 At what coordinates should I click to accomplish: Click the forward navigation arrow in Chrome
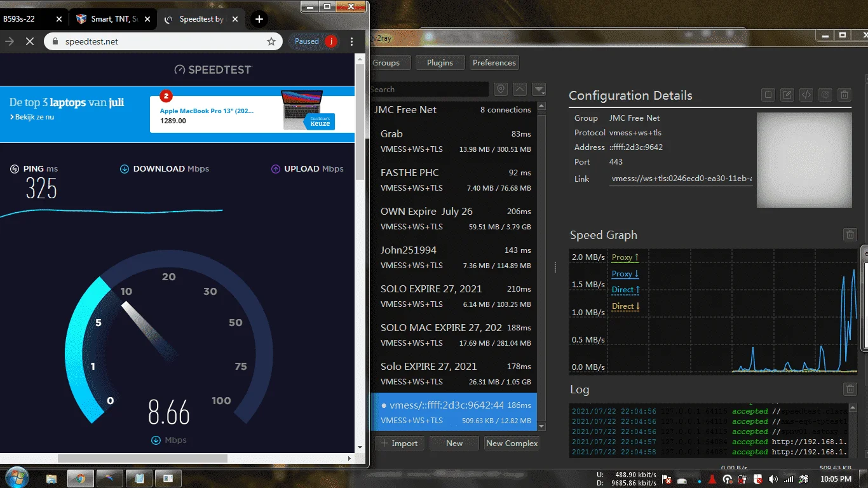(x=10, y=41)
